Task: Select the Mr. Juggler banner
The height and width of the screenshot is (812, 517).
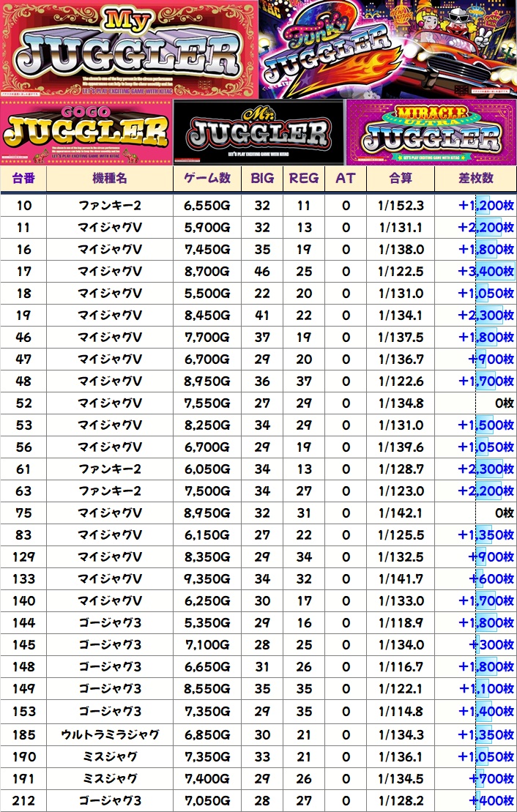Action: [x=258, y=132]
